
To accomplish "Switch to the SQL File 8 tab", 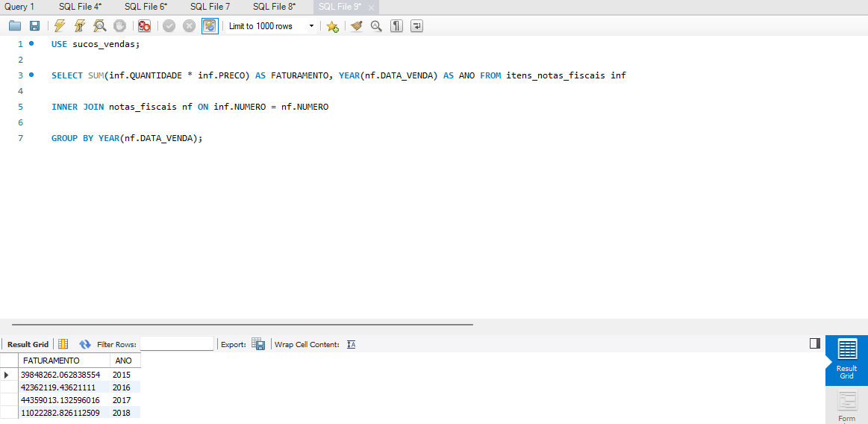I will (x=275, y=7).
